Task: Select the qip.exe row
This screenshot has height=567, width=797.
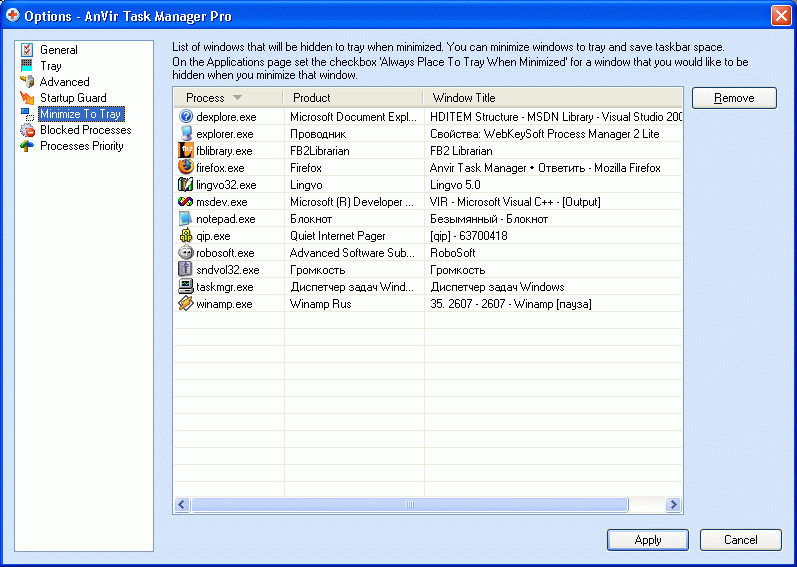Action: click(428, 236)
